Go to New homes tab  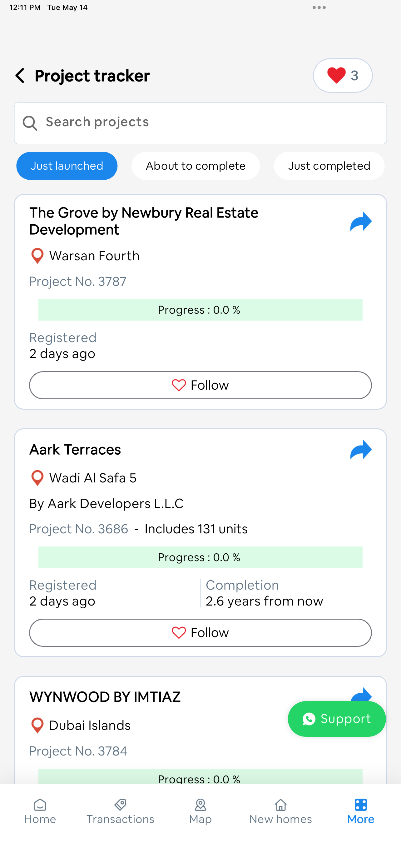tap(280, 811)
